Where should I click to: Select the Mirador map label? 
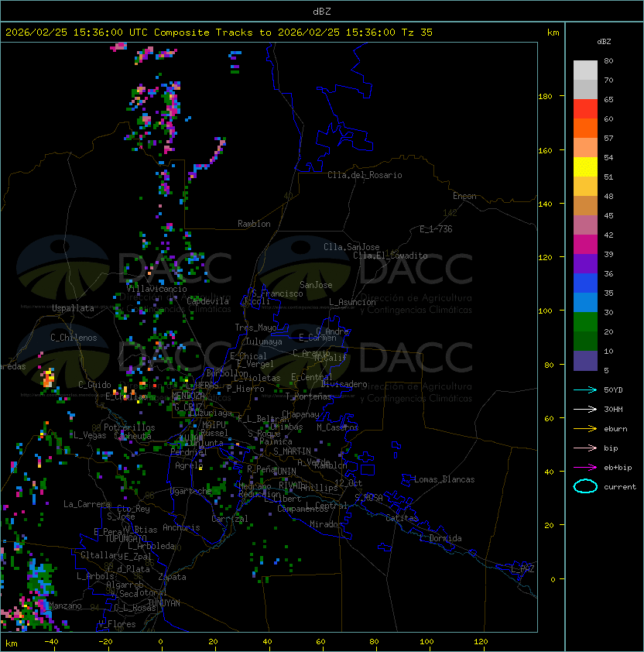click(327, 524)
